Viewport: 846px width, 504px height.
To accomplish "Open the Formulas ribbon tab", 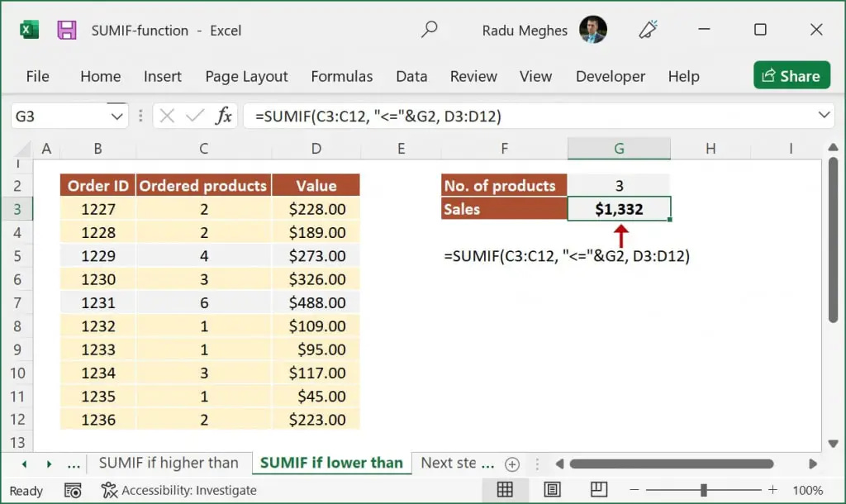I will [341, 76].
